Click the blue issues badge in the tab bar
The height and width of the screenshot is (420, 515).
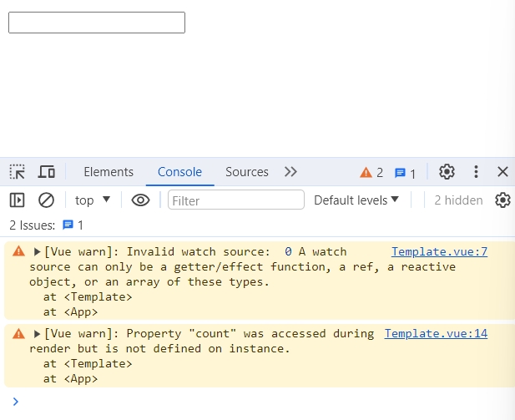405,173
